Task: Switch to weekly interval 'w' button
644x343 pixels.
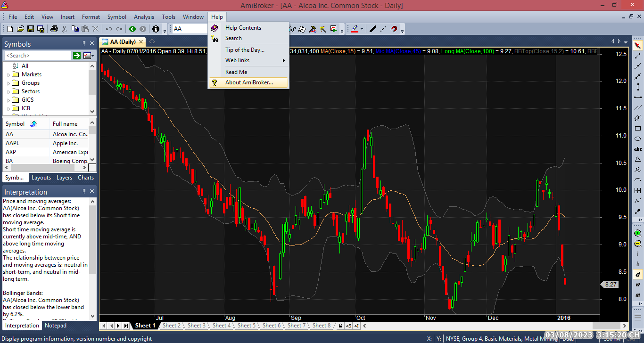Action: click(638, 285)
